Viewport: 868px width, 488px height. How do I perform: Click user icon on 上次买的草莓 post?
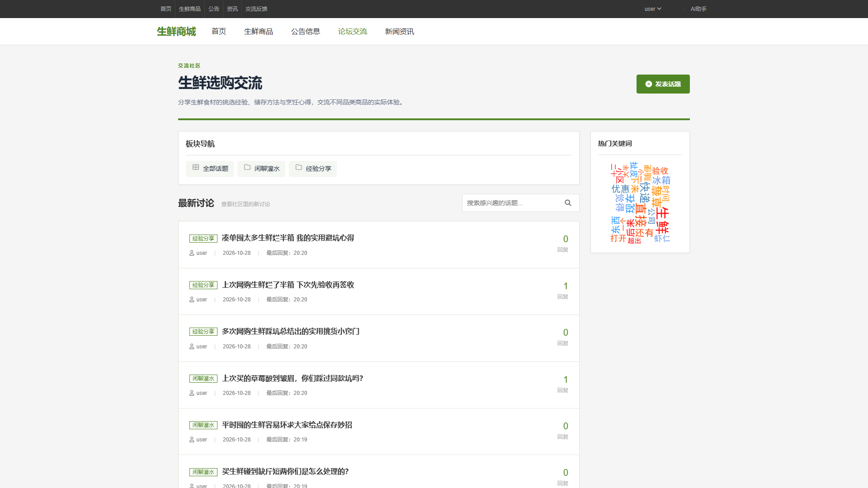[x=192, y=393]
